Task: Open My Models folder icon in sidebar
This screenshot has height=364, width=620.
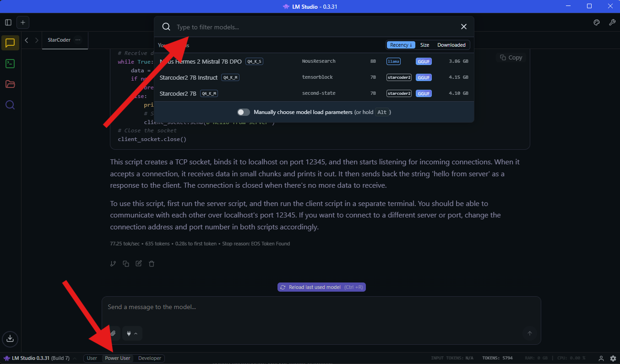Action: [x=10, y=84]
